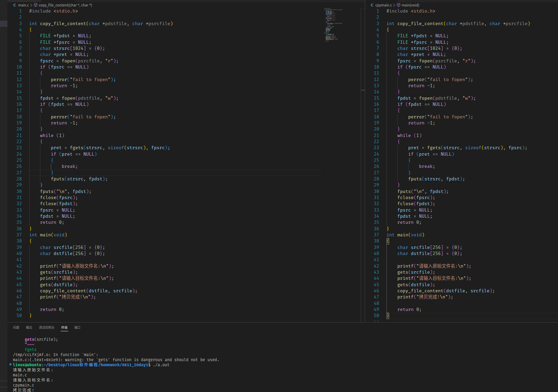Click closing brace on cpymain.c line 50
This screenshot has width=558, height=392.
388,315
